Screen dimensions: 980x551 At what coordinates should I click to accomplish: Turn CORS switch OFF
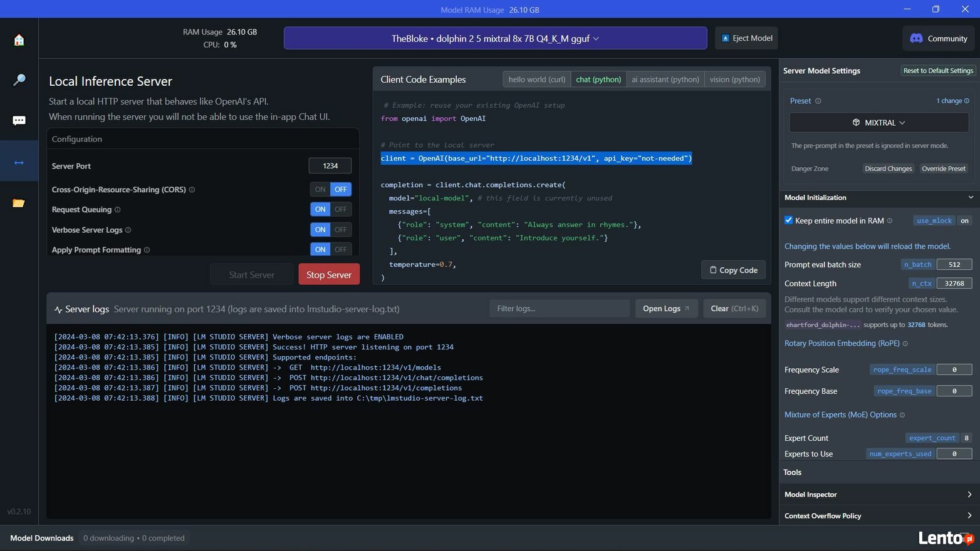341,189
